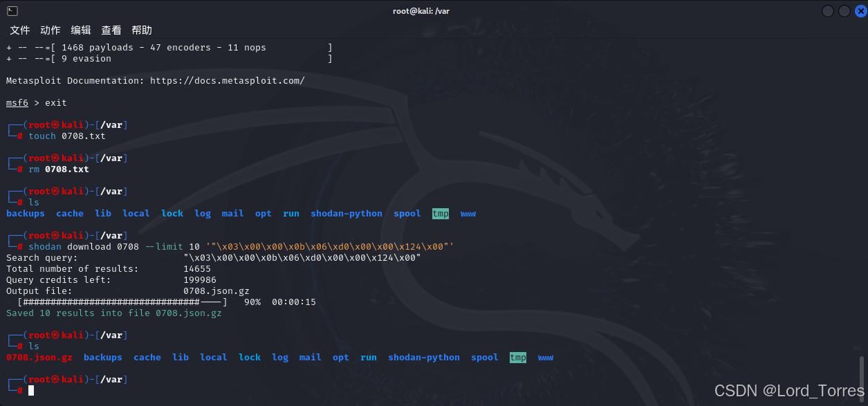Click the root@kali: /var window title

tap(421, 10)
